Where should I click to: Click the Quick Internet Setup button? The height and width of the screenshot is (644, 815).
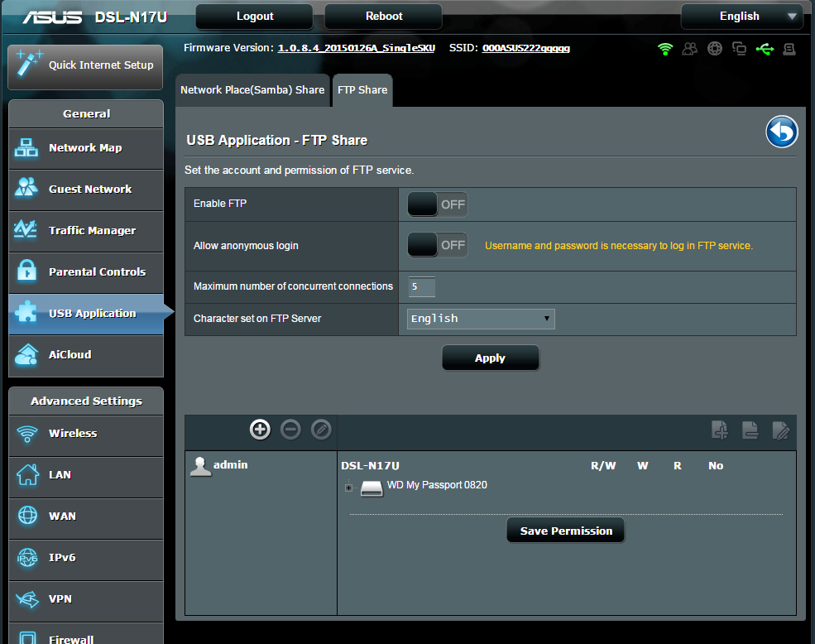pos(85,66)
